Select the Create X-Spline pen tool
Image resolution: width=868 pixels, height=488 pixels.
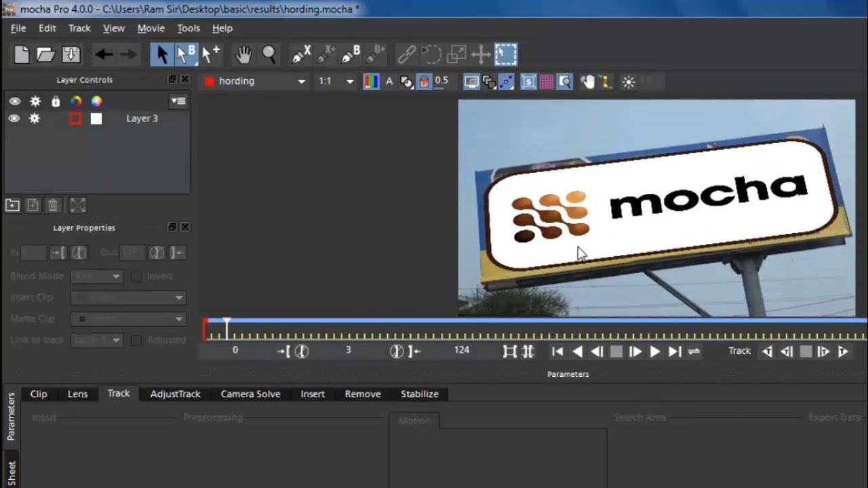301,54
